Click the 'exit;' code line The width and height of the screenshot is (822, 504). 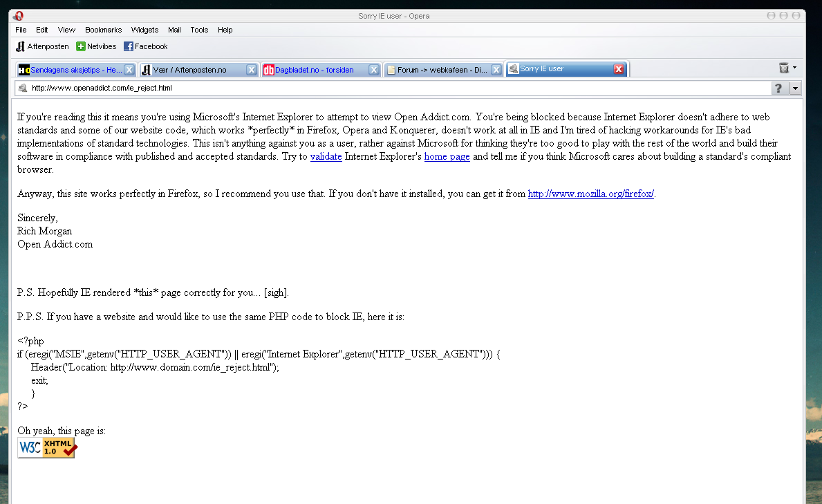pos(39,380)
